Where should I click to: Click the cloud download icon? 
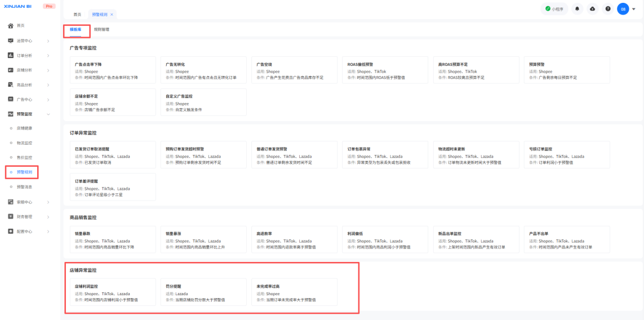(x=592, y=9)
